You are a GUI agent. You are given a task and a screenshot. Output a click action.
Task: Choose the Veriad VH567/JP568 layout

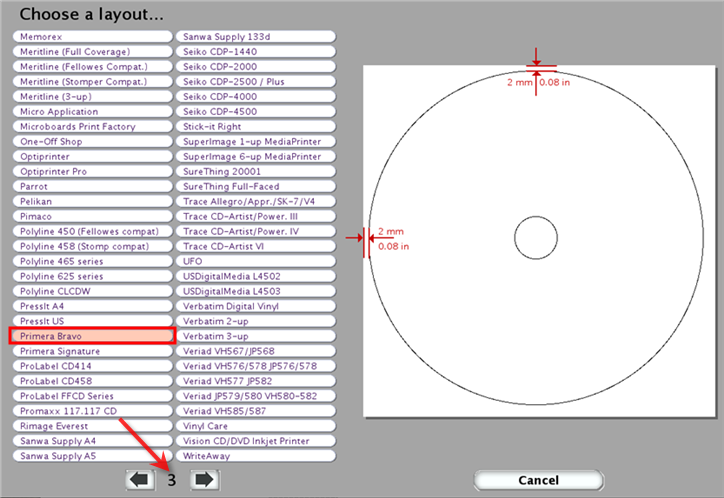(256, 351)
